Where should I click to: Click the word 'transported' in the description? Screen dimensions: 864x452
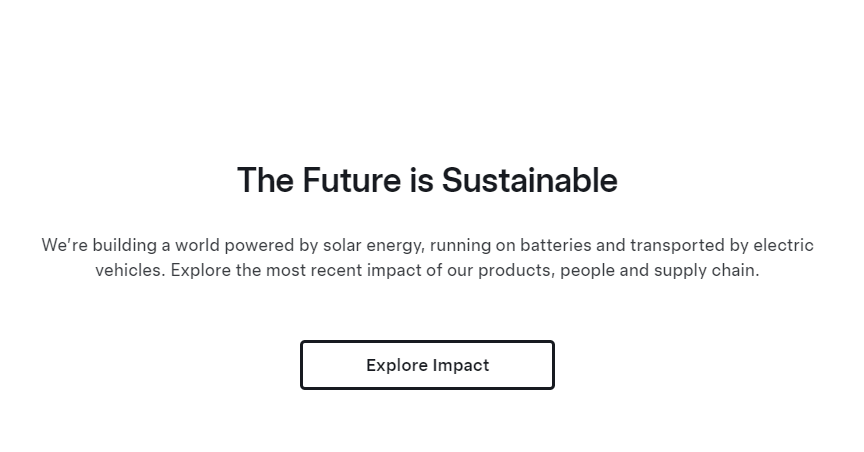pos(678,245)
